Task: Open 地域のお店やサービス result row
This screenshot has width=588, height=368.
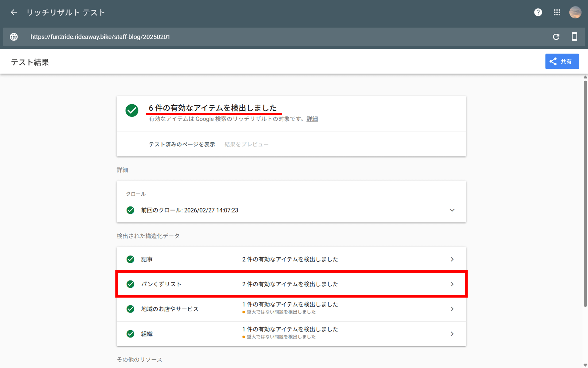Action: click(291, 309)
